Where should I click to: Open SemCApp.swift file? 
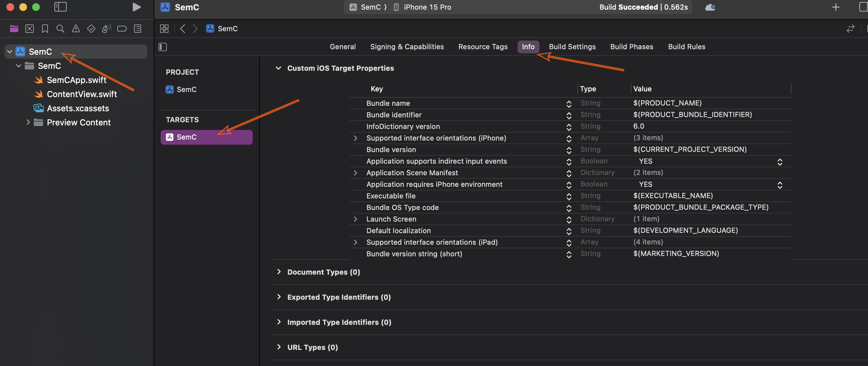pyautogui.click(x=76, y=80)
